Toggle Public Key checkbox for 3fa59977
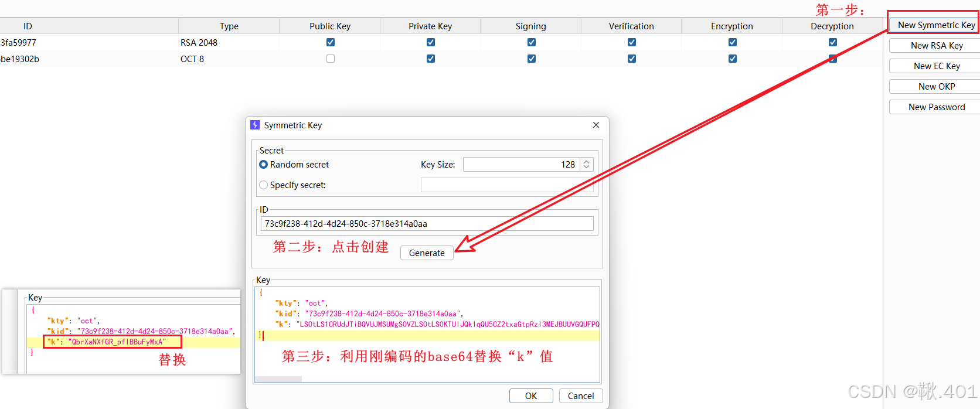 pyautogui.click(x=331, y=42)
